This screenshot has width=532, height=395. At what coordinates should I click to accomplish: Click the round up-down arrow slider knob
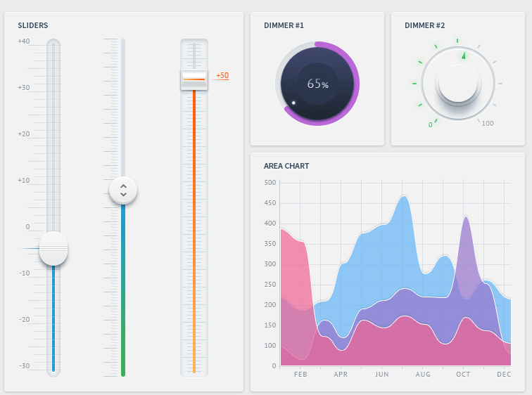point(123,190)
